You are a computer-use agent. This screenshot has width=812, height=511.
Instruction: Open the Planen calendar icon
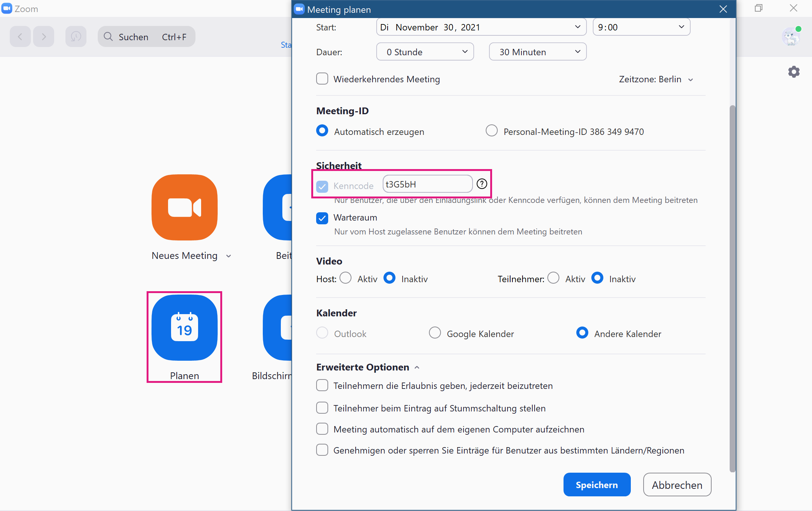(x=184, y=328)
